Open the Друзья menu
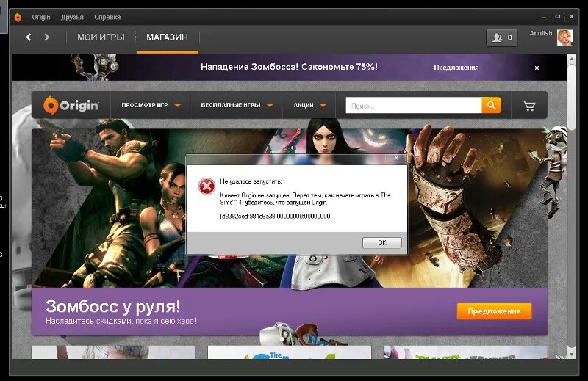588x381 pixels. (72, 17)
